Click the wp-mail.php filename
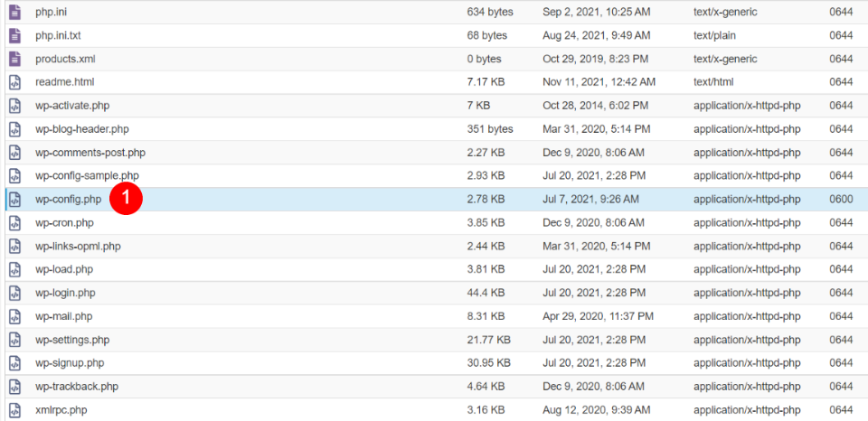The width and height of the screenshot is (868, 421). 63,316
